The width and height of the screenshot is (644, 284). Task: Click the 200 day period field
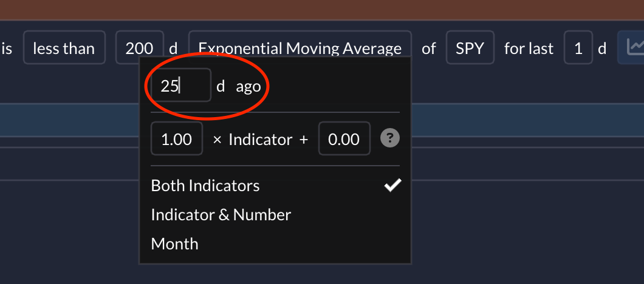pyautogui.click(x=139, y=47)
